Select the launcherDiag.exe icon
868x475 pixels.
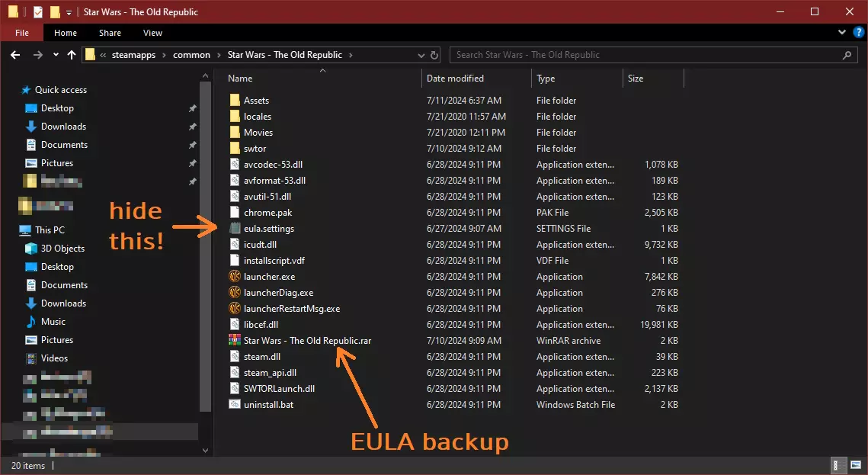pyautogui.click(x=235, y=292)
